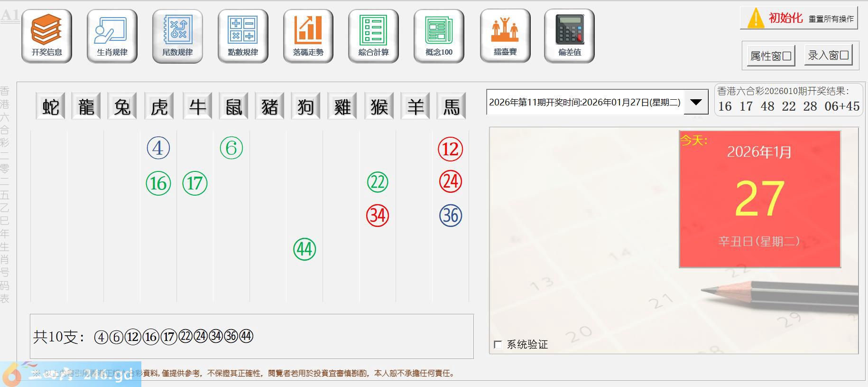This screenshot has width=868, height=387.
Task: Open the 录入窗口 window
Action: [x=828, y=55]
